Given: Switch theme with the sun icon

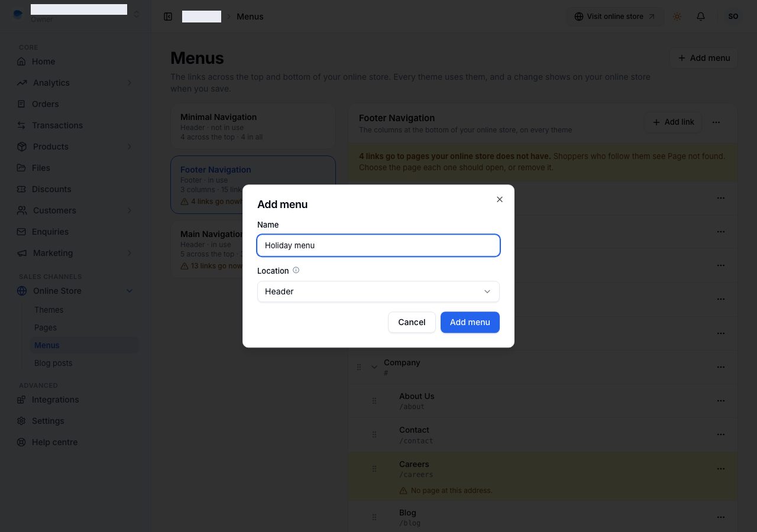Looking at the screenshot, I should 677,17.
